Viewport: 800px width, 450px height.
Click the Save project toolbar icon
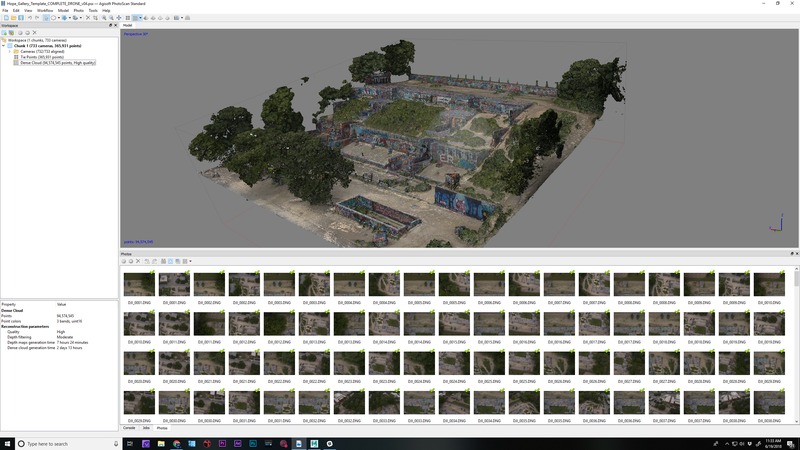point(20,18)
